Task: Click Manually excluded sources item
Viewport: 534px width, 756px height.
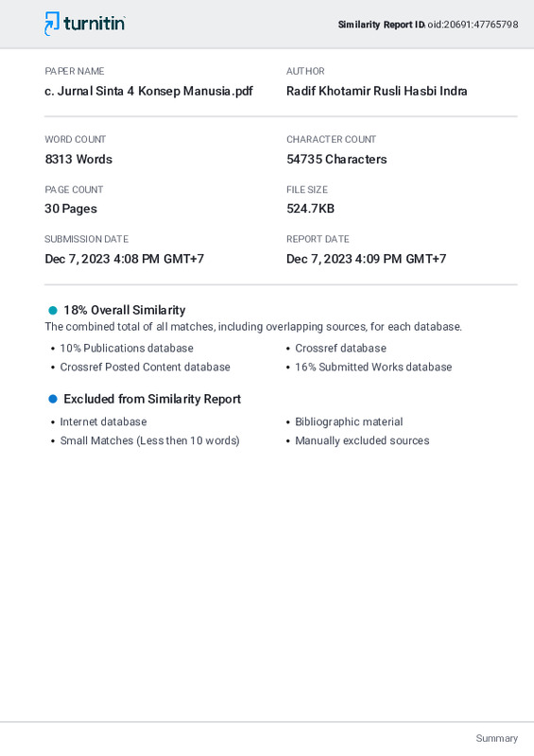Action: [362, 440]
